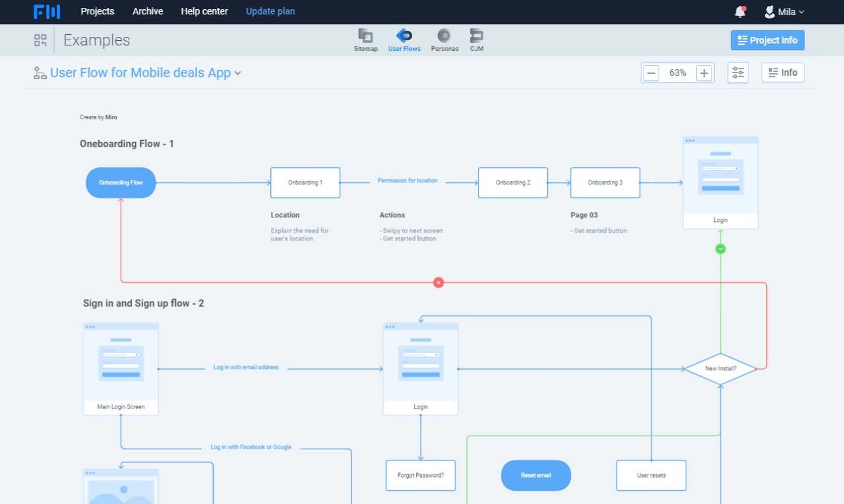Click the Location note heading
844x504 pixels.
pyautogui.click(x=286, y=215)
